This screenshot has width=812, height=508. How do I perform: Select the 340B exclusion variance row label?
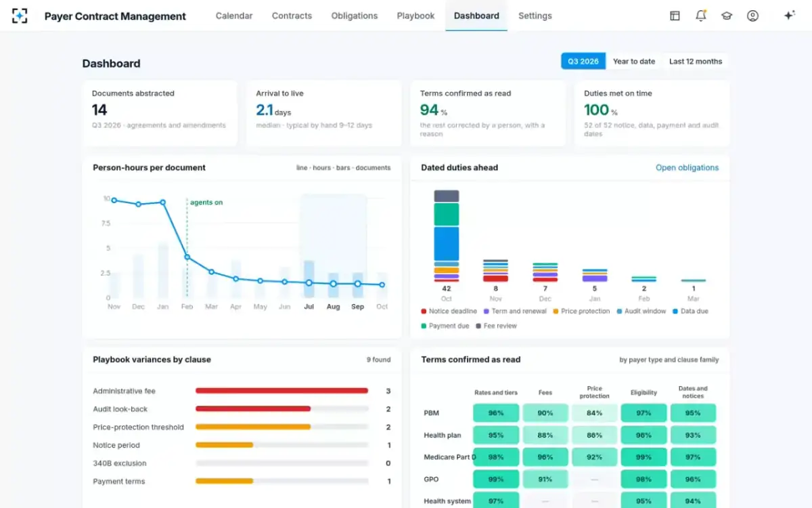click(120, 463)
